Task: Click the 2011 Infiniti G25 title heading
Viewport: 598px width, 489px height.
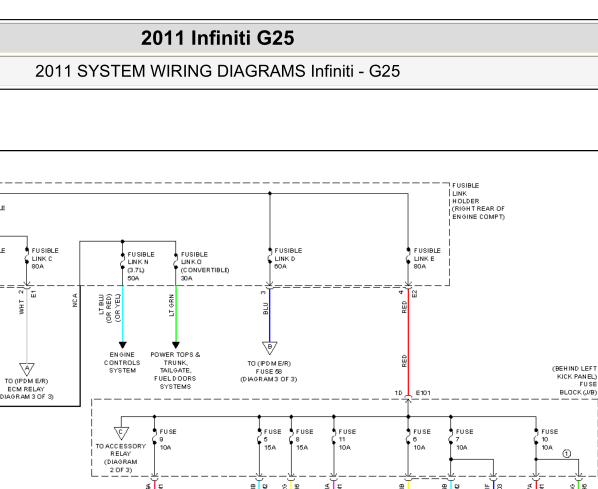Action: point(217,38)
